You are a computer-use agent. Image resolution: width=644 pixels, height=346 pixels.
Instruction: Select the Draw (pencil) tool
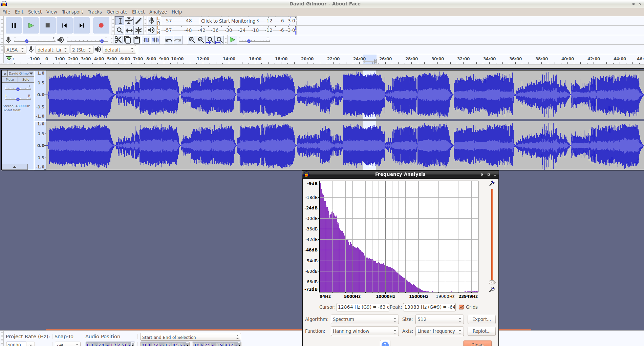138,21
